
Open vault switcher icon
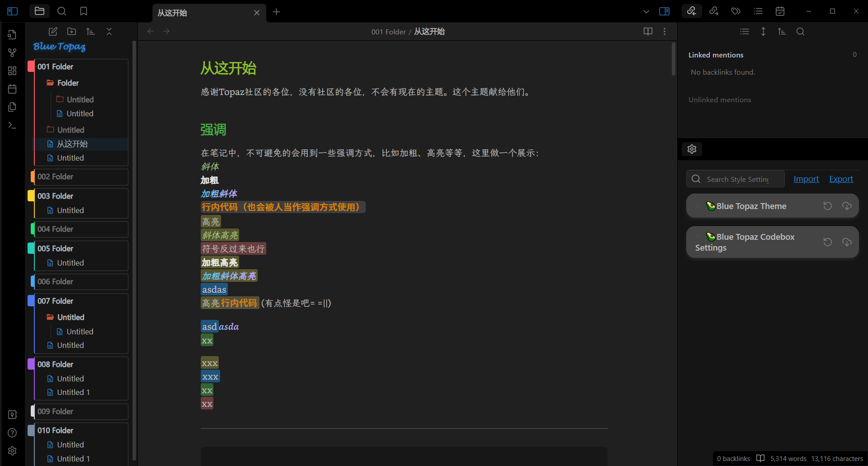click(12, 414)
